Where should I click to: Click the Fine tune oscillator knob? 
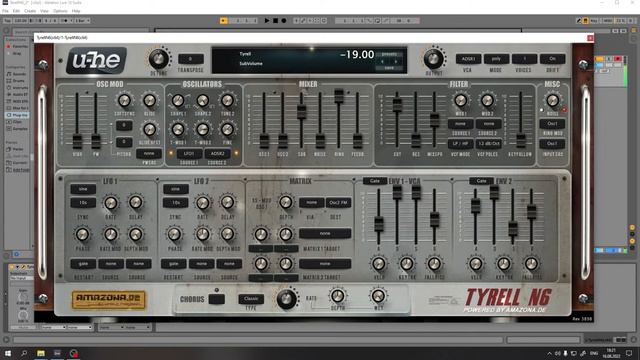point(227,129)
